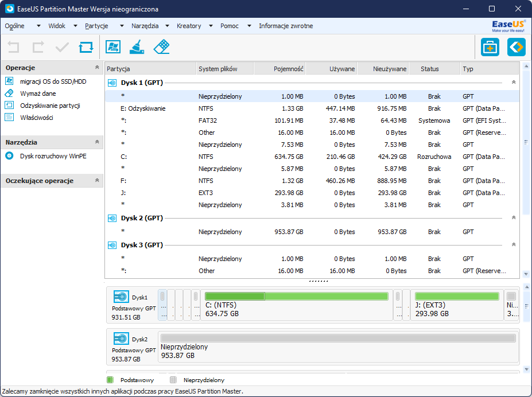Click the EaseUS logo in top right
Image resolution: width=532 pixels, height=397 pixels.
508,26
